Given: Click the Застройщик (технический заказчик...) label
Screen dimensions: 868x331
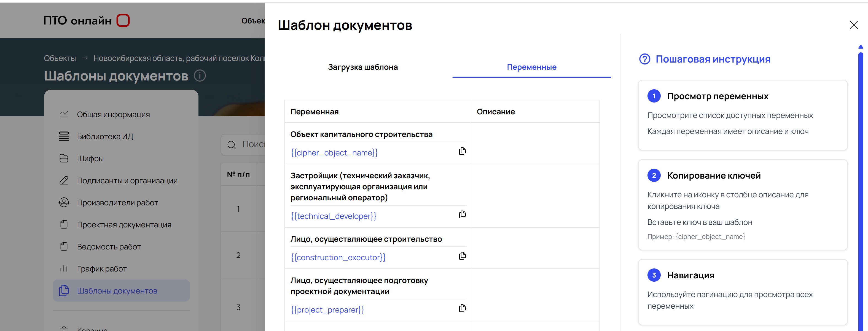Looking at the screenshot, I should tap(360, 186).
